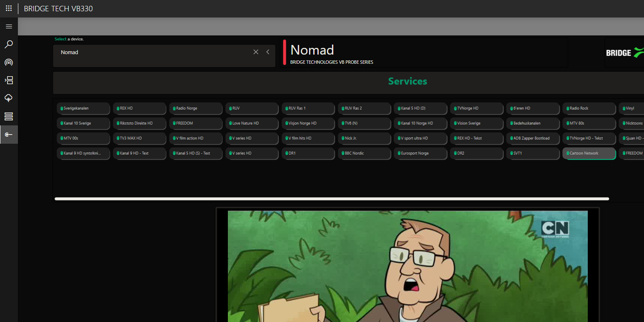Image resolution: width=644 pixels, height=322 pixels.
Task: Click the Cartoon Network video preview
Action: (407, 266)
